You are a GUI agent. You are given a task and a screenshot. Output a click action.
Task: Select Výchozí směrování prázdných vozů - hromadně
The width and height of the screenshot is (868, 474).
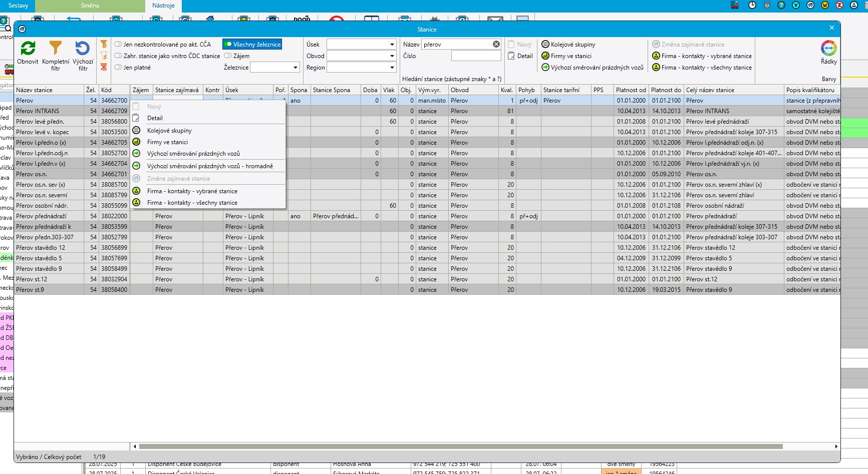pos(209,166)
